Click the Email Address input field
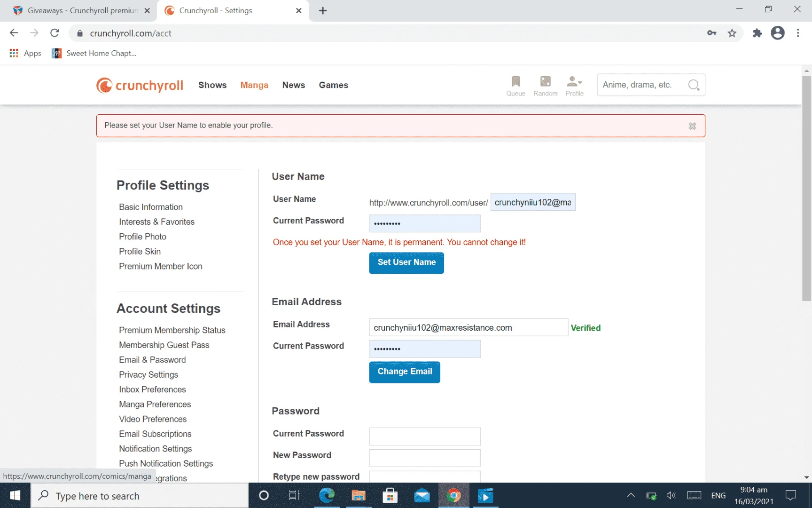812x508 pixels. coord(468,327)
